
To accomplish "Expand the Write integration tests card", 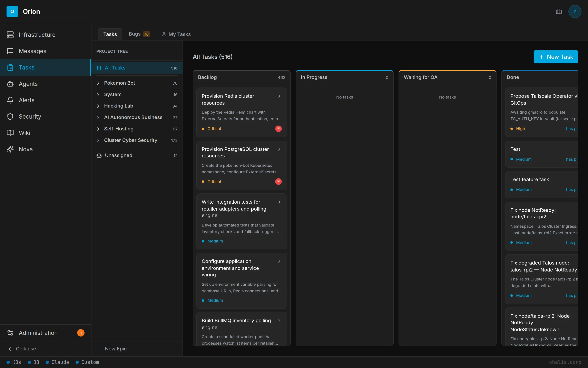I will click(279, 202).
